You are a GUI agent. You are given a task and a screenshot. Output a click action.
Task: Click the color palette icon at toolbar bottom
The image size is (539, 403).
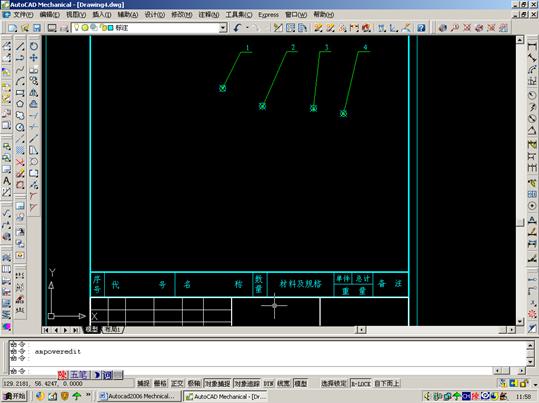coord(7,326)
